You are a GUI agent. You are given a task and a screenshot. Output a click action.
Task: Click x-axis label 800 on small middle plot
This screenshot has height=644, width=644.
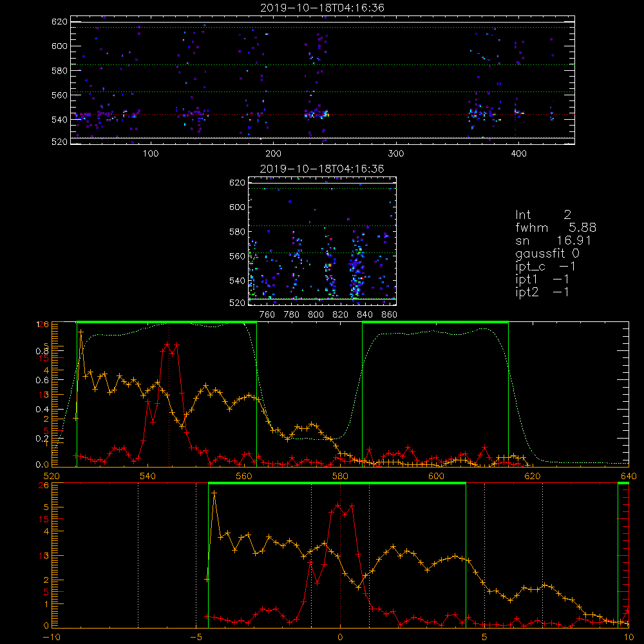tap(316, 315)
